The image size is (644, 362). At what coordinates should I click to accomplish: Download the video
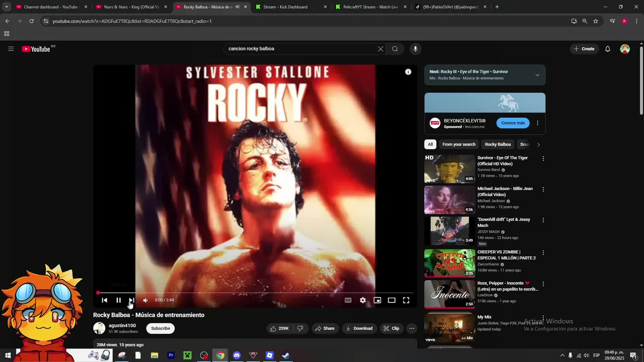point(359,328)
